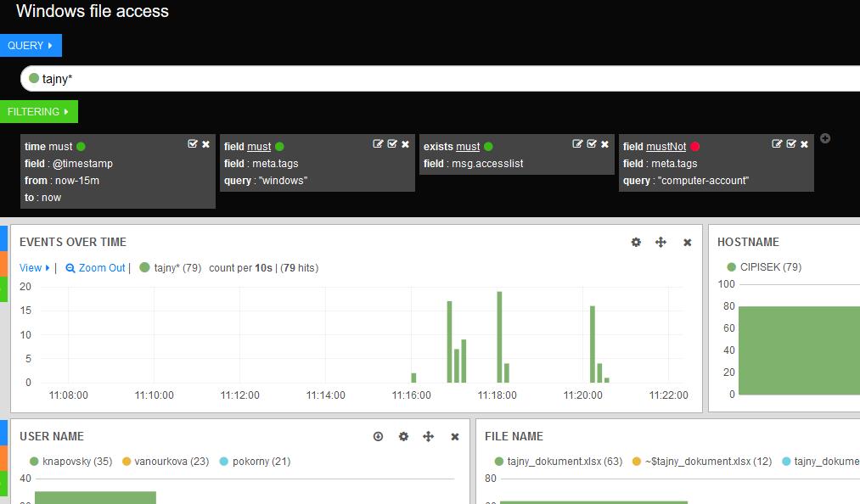Click the green row handle beside Events Over Time

click(4, 289)
